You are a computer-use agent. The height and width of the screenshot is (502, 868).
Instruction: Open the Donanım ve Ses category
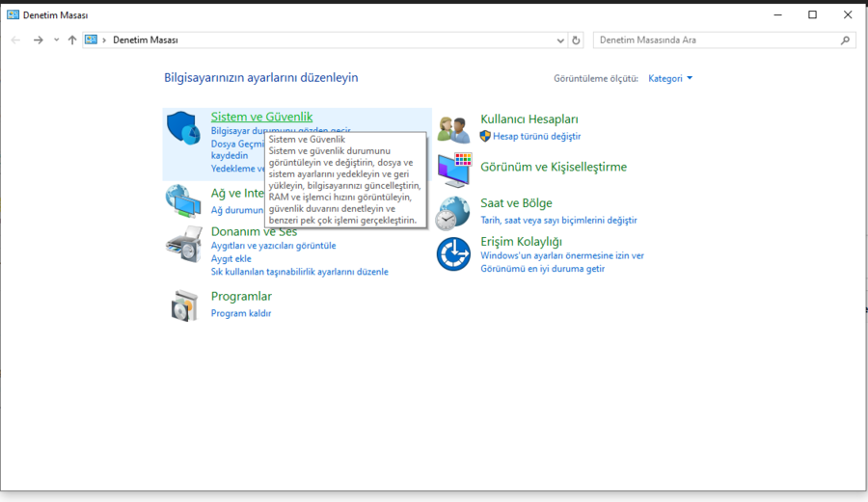254,231
